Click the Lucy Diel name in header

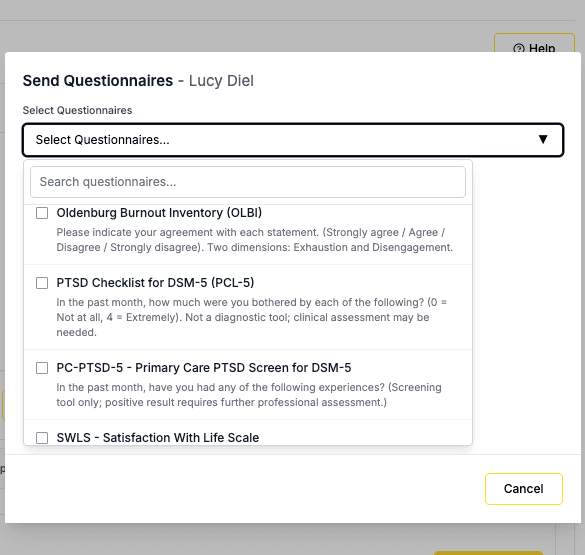point(221,81)
